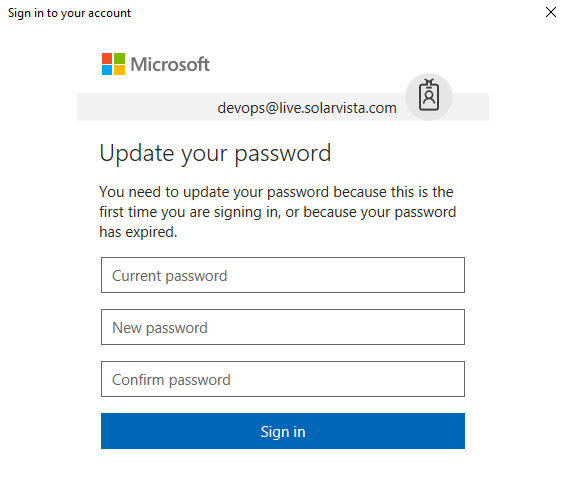The width and height of the screenshot is (565, 480).
Task: Click the Microsoft four-square logo
Action: tap(114, 64)
